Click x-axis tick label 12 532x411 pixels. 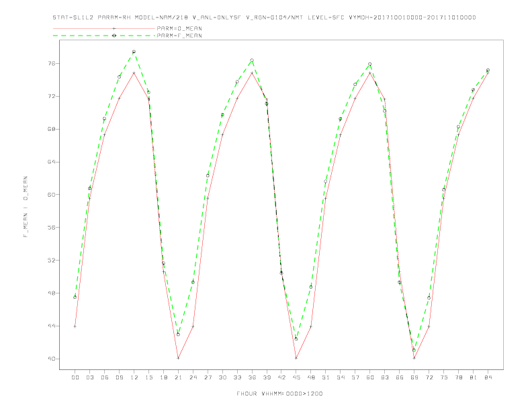134,377
